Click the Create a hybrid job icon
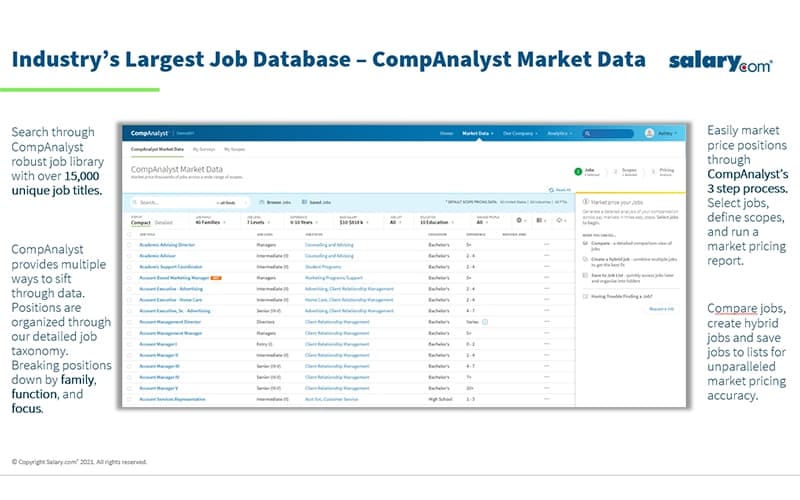 tap(585, 259)
